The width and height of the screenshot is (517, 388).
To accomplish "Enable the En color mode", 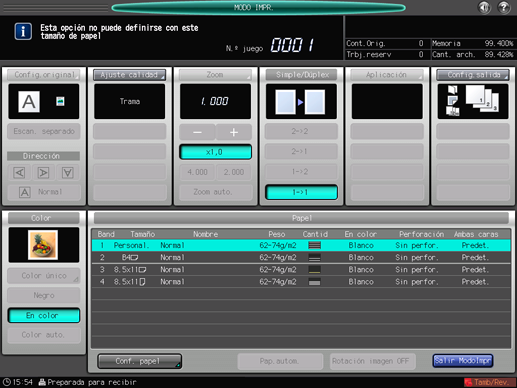I will [44, 315].
